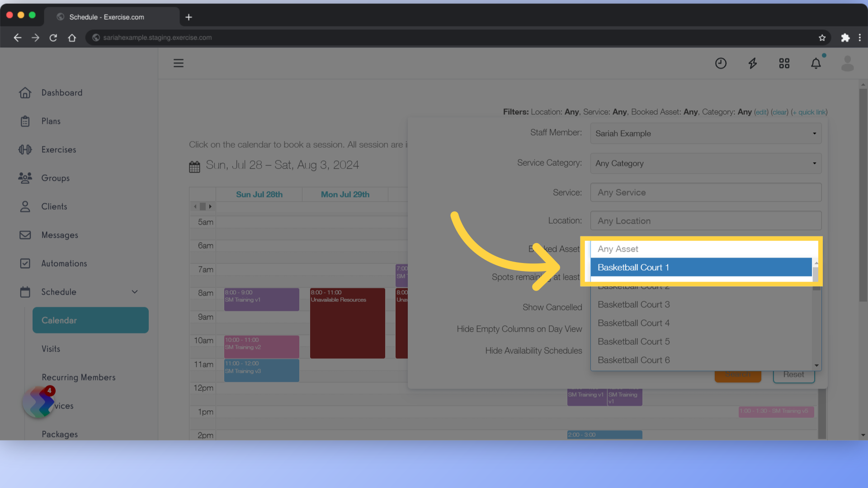Viewport: 868px width, 488px height.
Task: Click the Exercises dumbbell icon
Action: (x=25, y=150)
